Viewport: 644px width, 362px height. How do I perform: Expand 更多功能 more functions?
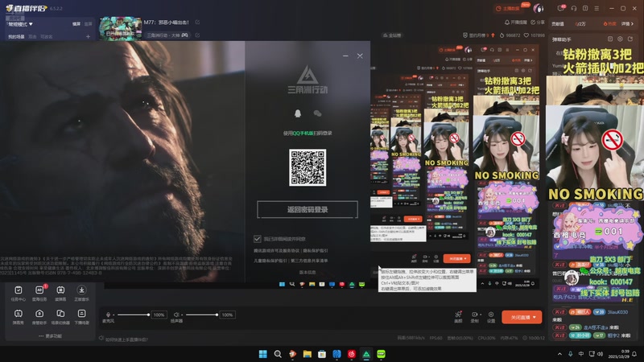tap(50, 336)
